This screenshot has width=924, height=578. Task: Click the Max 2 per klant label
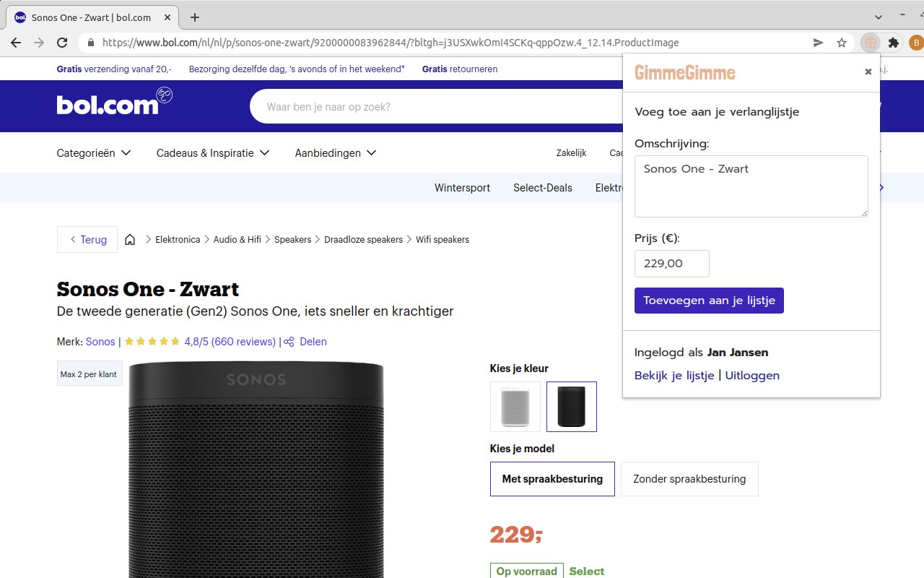coord(89,374)
